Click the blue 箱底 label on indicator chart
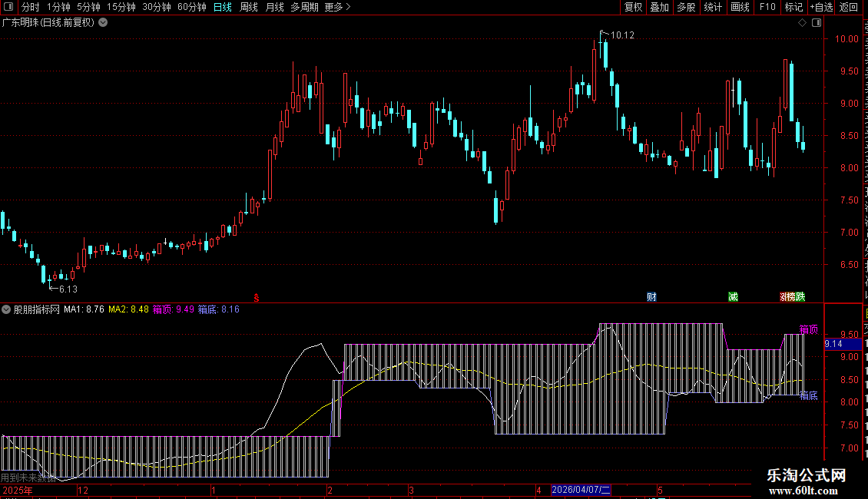The height and width of the screenshot is (499, 868). (809, 395)
